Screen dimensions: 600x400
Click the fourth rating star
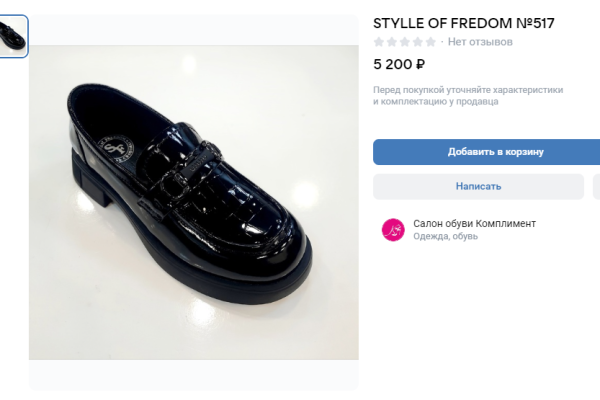(418, 42)
